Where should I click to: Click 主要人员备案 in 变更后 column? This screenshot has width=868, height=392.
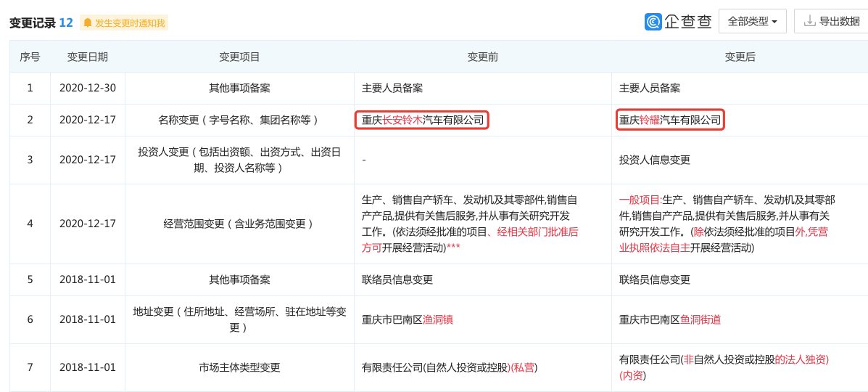pos(650,88)
